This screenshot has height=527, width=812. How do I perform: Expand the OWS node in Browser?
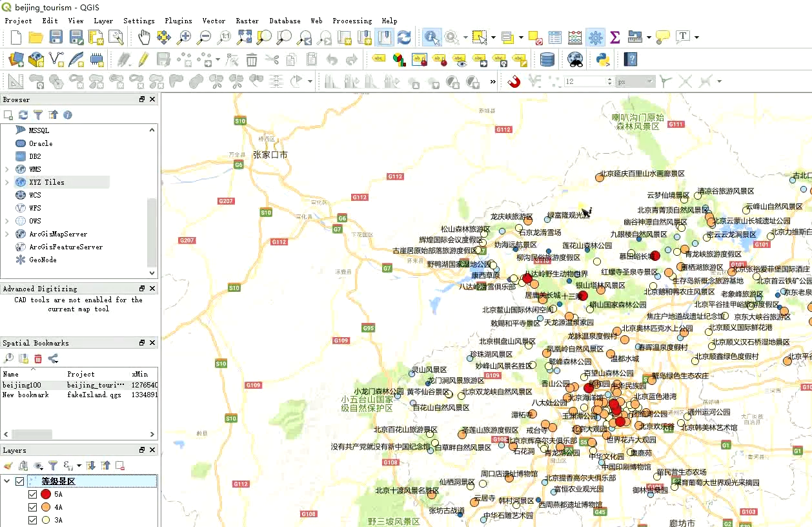coord(7,221)
